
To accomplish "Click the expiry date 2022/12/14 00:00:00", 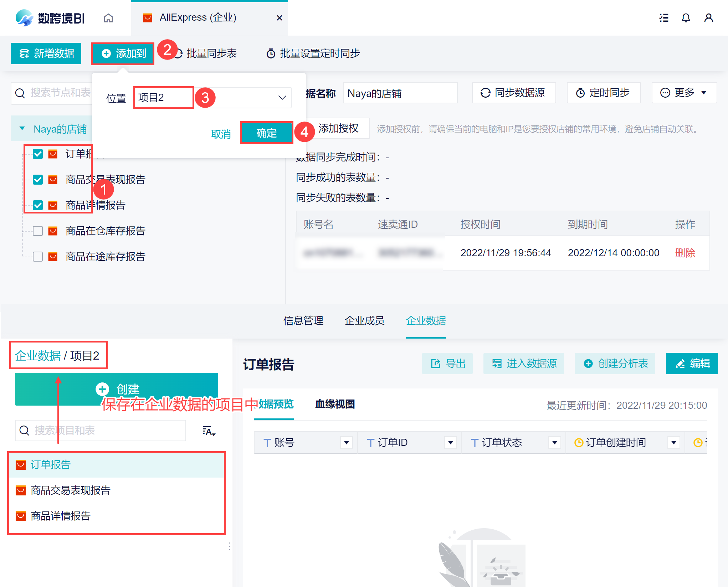I will click(x=614, y=253).
